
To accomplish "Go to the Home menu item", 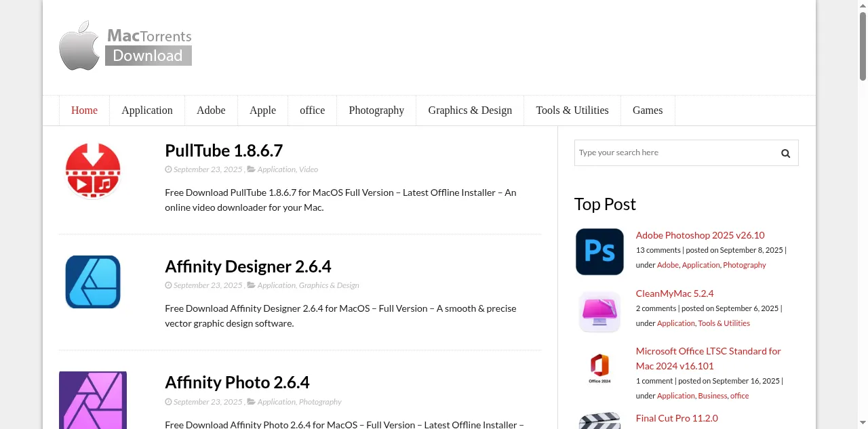I will pos(85,110).
